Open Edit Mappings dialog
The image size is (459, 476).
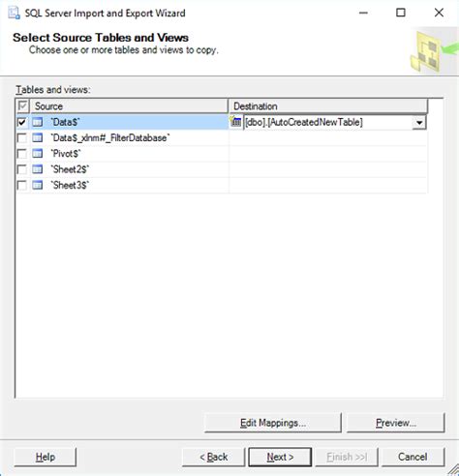(x=273, y=423)
